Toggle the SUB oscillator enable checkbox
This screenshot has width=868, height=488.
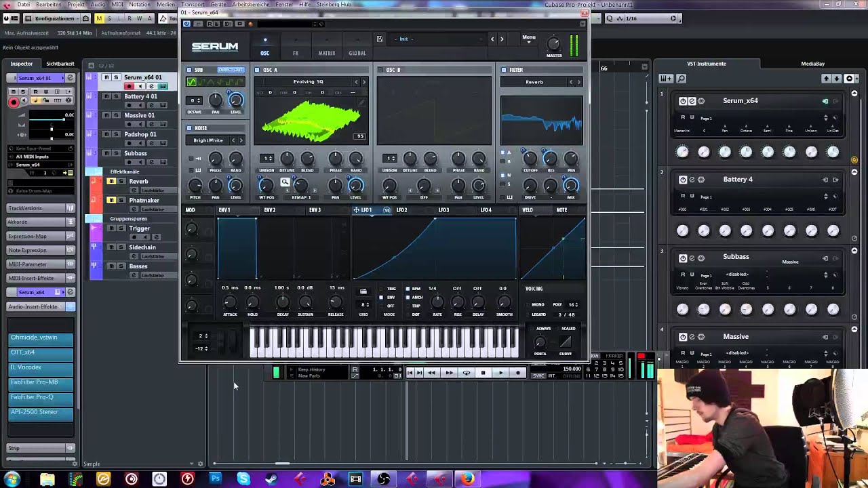(190, 70)
